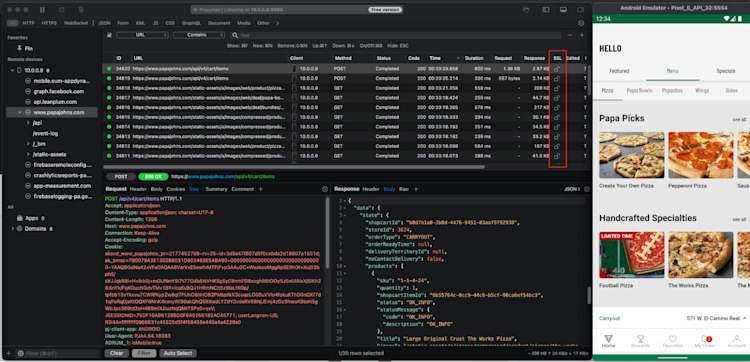Toggle the JSON content filter

click(104, 23)
